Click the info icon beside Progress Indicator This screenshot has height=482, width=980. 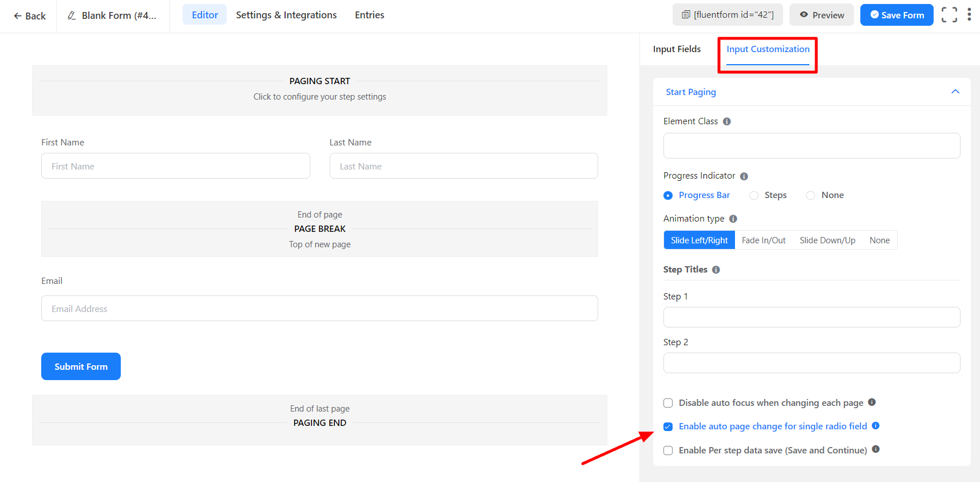[x=744, y=176]
